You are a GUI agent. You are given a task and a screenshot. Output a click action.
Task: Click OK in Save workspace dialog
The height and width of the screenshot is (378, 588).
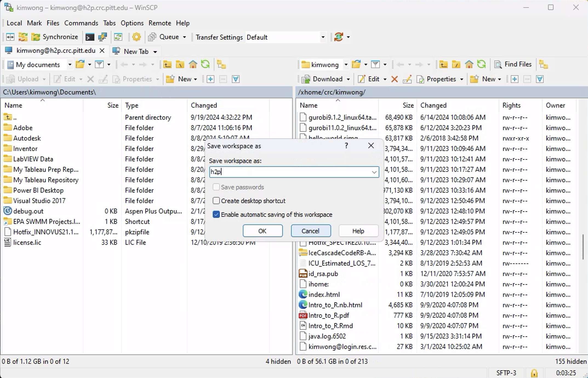[262, 231]
